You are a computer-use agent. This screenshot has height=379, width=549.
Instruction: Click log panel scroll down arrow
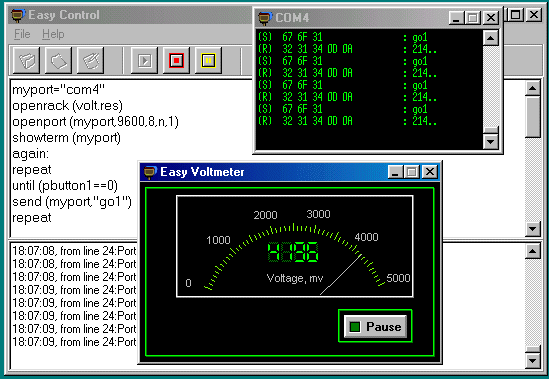[533, 361]
